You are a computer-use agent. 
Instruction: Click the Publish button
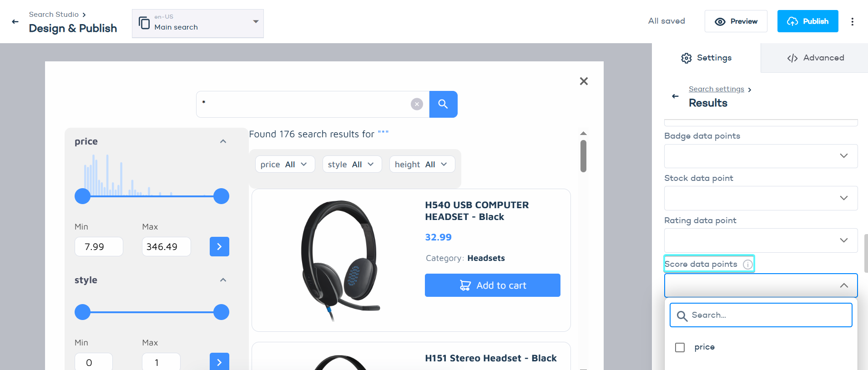point(807,21)
